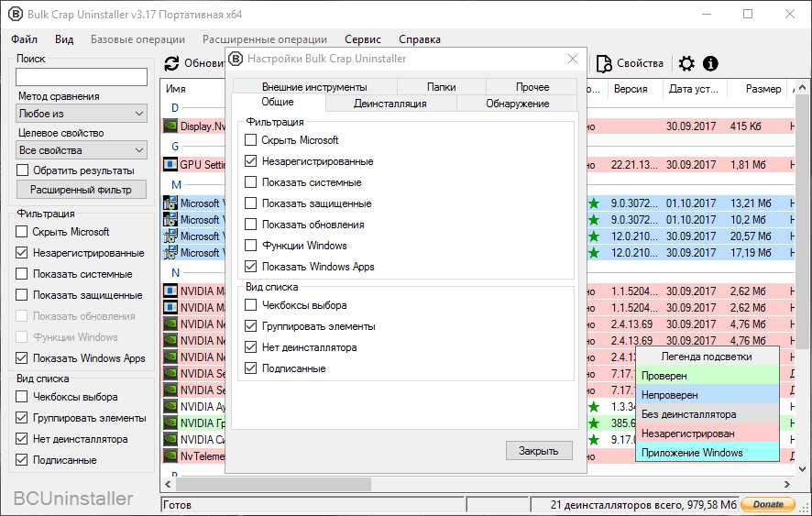Click the Проверен green legend swatch
Screen dimensions: 812x516
707,376
